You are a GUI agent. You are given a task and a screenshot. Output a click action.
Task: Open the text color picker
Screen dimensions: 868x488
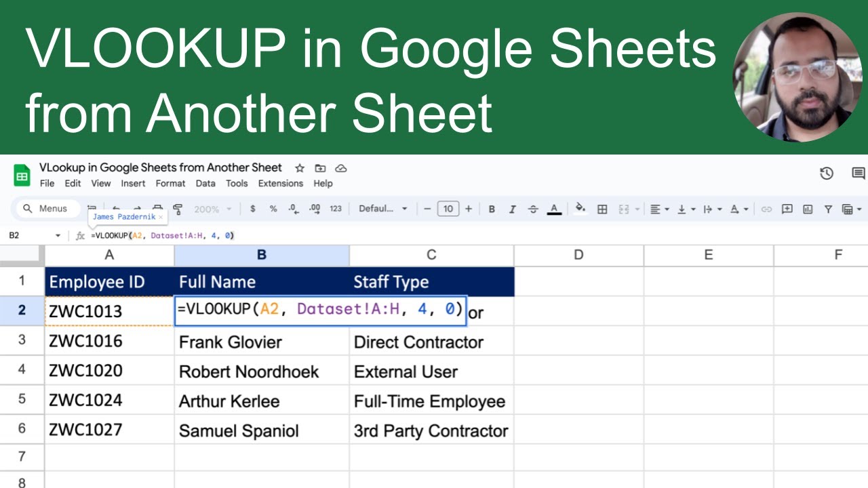554,209
